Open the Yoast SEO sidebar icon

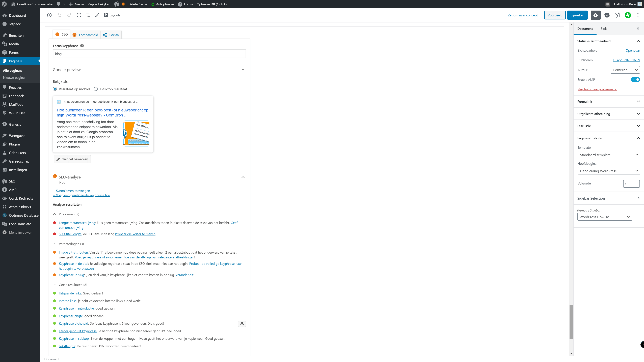[x=617, y=15]
